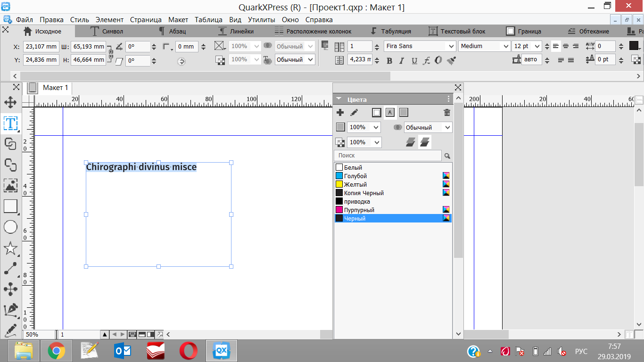This screenshot has height=362, width=644.
Task: Toggle italic text formatting
Action: (402, 61)
